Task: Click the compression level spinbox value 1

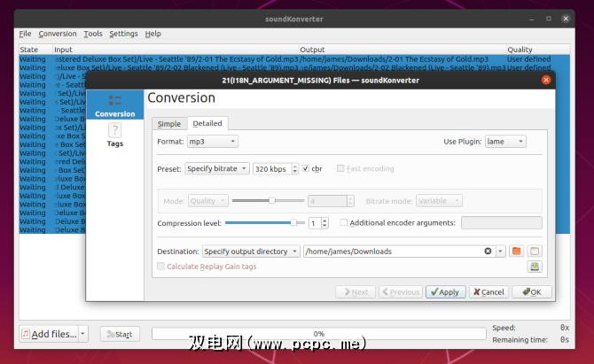Action: click(318, 223)
